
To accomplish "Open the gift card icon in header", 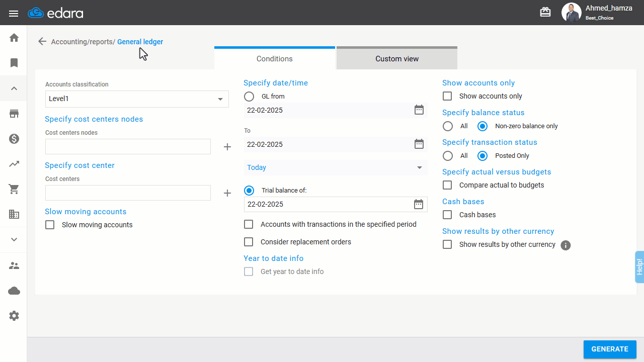I will tap(545, 13).
